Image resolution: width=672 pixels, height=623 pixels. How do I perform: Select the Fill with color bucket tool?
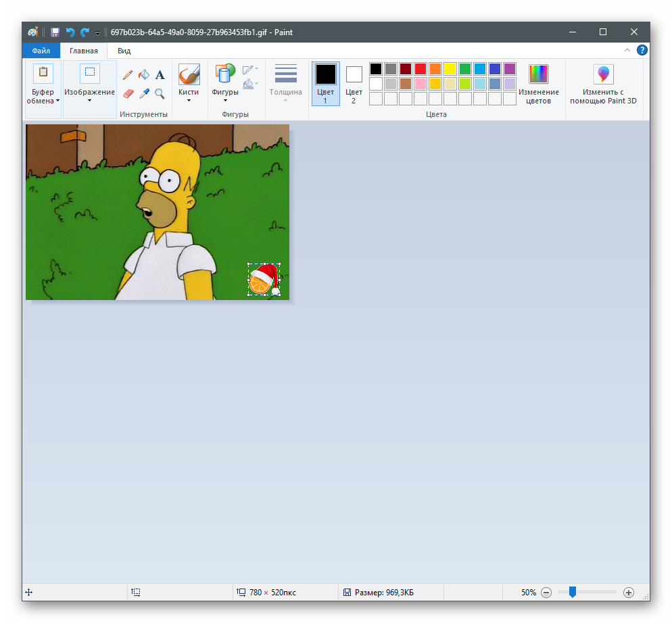[144, 75]
